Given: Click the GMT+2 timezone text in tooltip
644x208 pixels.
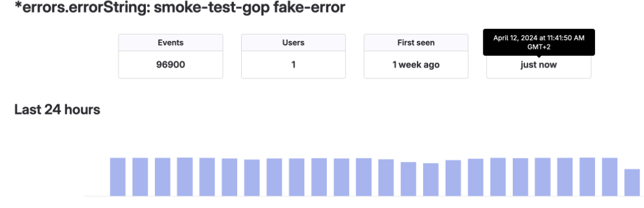Looking at the screenshot, I should pyautogui.click(x=539, y=47).
